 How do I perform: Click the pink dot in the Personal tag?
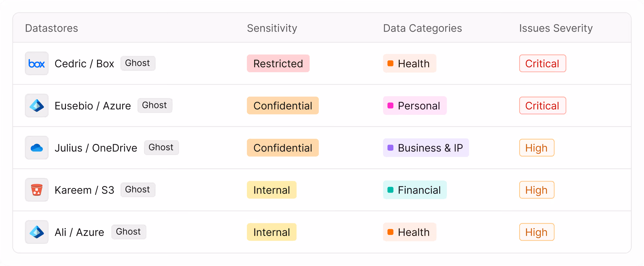coord(390,105)
